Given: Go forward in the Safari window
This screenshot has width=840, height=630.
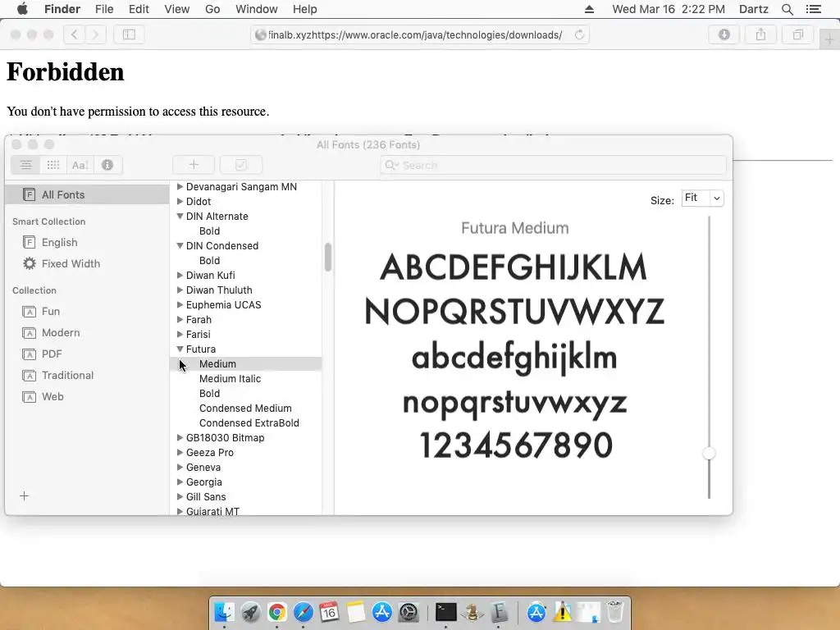Looking at the screenshot, I should click(x=95, y=34).
